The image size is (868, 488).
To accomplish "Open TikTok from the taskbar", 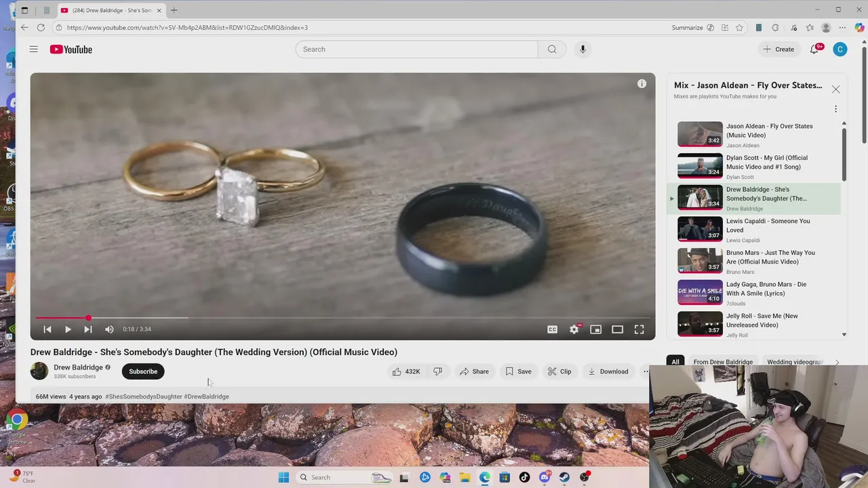I will coord(524,477).
